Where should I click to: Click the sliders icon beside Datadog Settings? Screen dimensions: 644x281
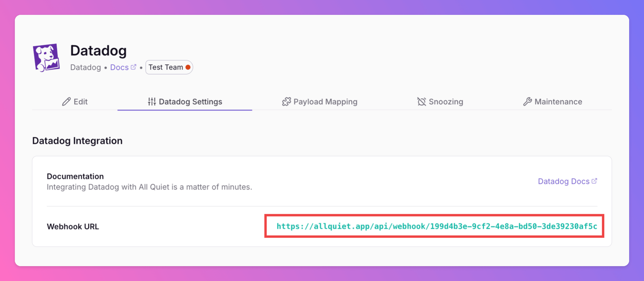tap(152, 102)
